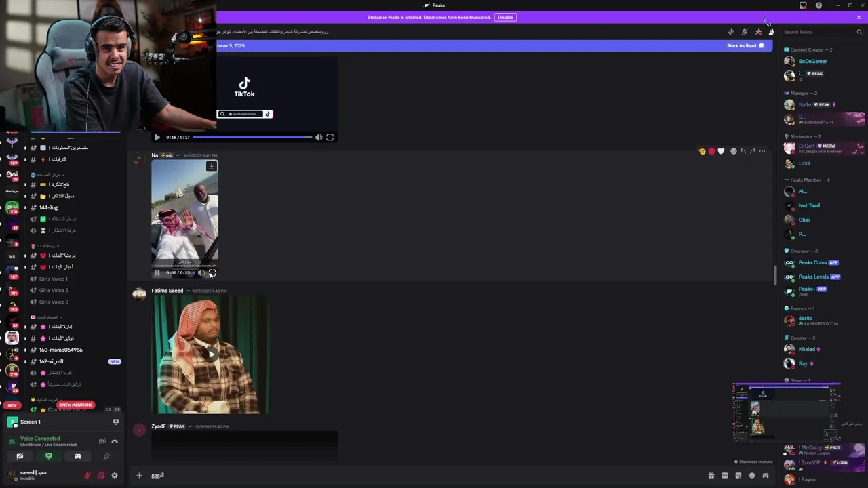The image size is (868, 488).
Task: Forward Na's message
Action: click(x=753, y=151)
